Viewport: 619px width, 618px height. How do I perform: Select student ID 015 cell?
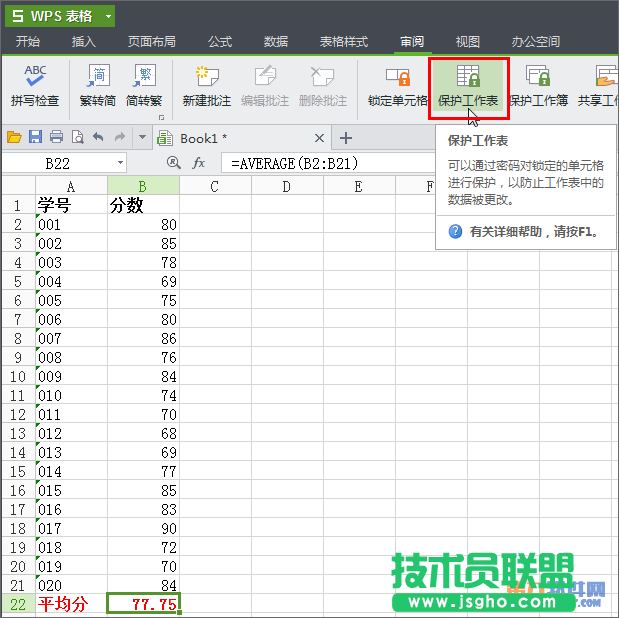(71, 490)
